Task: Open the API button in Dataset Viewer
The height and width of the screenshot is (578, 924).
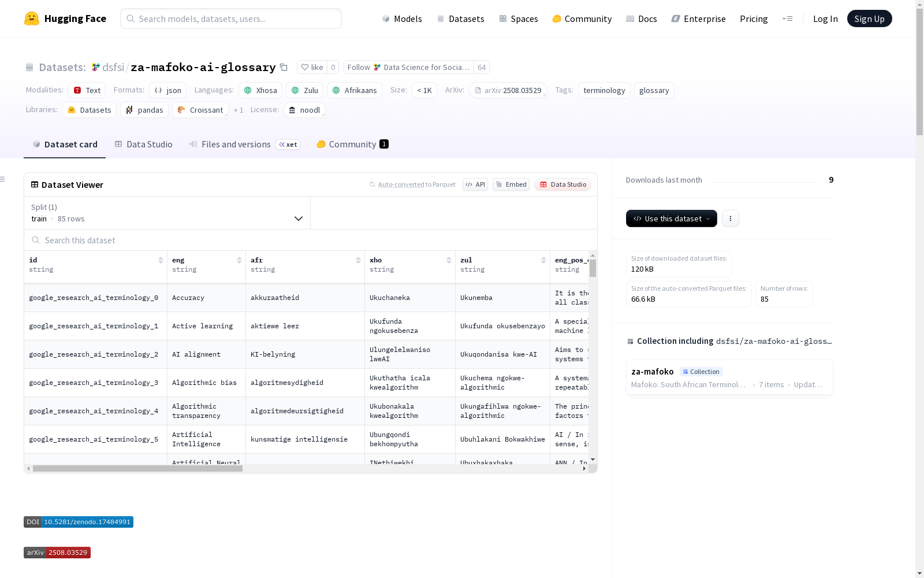Action: pyautogui.click(x=475, y=184)
